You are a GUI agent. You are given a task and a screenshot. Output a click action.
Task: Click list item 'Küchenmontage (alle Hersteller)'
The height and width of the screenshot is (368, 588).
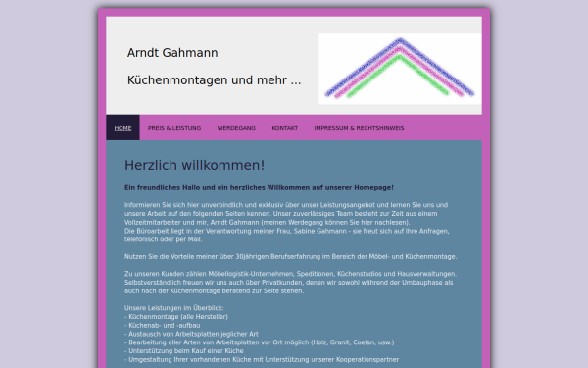pyautogui.click(x=176, y=317)
